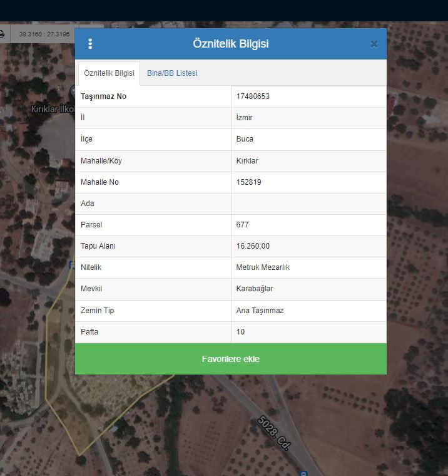Click the Mevkii value Karabağlar
This screenshot has width=448, height=476.
(255, 289)
